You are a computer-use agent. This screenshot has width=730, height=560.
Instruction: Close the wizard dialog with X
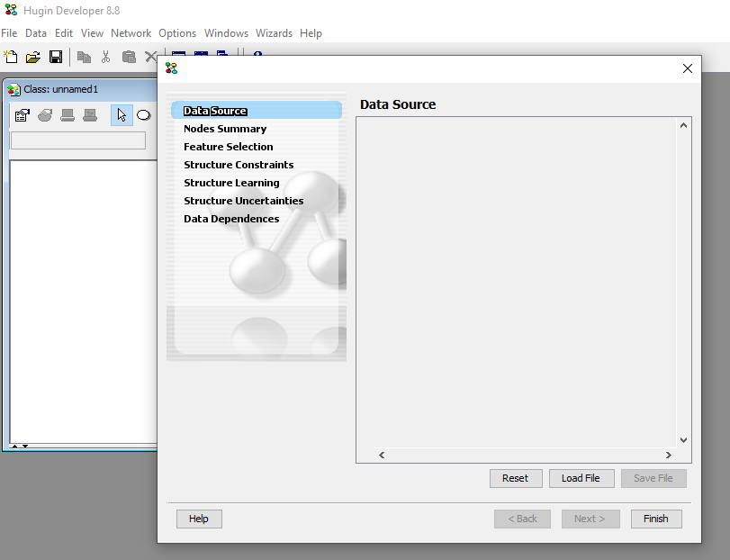tap(688, 68)
